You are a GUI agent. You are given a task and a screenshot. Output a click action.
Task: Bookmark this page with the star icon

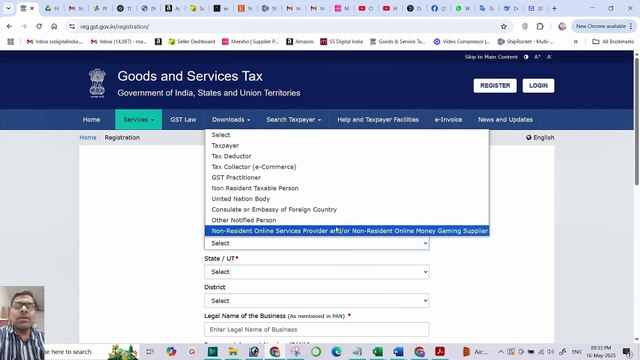pyautogui.click(x=504, y=27)
